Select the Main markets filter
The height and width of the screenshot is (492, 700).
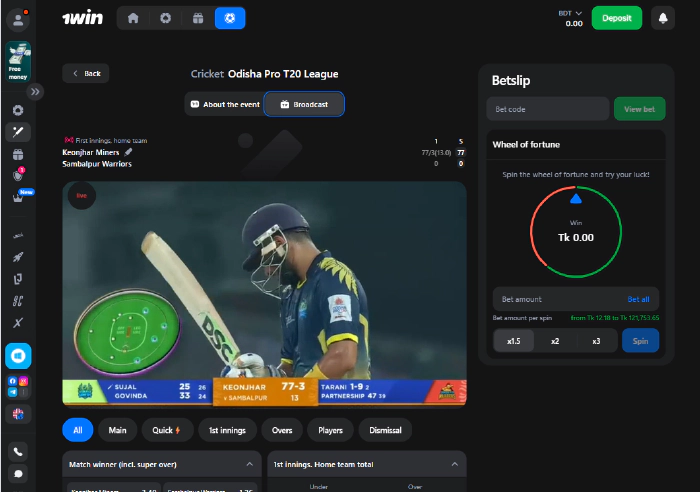click(x=117, y=430)
